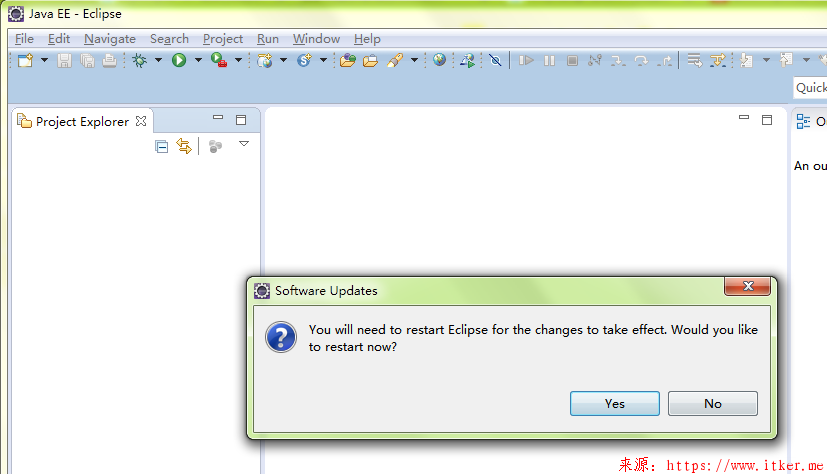Expand the Search flashlight dropdown arrow
The height and width of the screenshot is (474, 827).
[x=415, y=60]
